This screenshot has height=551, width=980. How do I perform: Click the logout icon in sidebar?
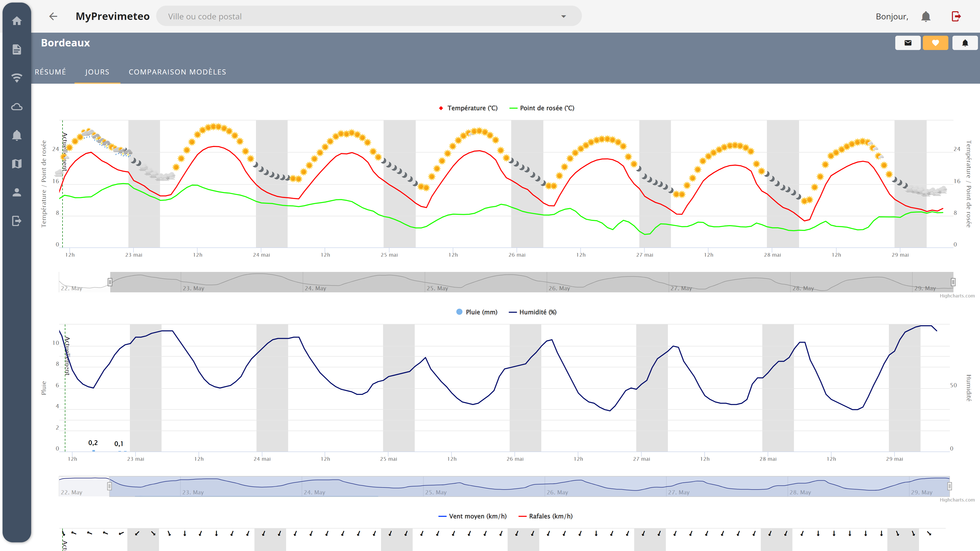17,221
